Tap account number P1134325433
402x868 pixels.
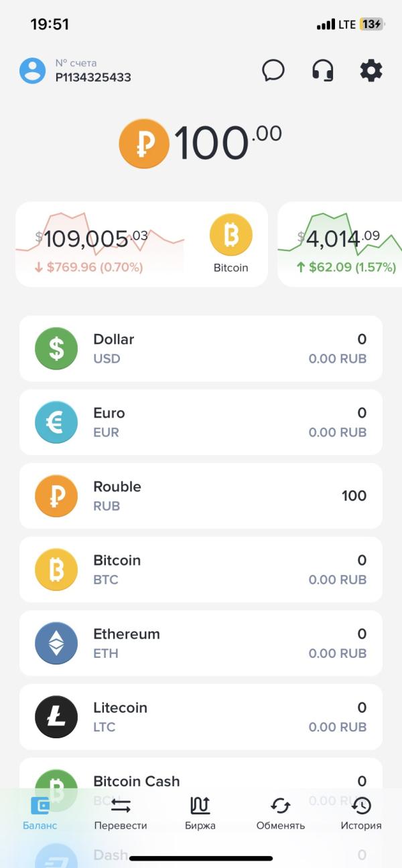[93, 77]
